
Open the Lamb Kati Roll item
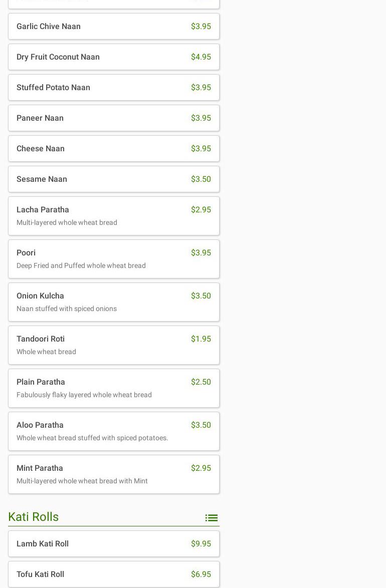[x=113, y=544]
